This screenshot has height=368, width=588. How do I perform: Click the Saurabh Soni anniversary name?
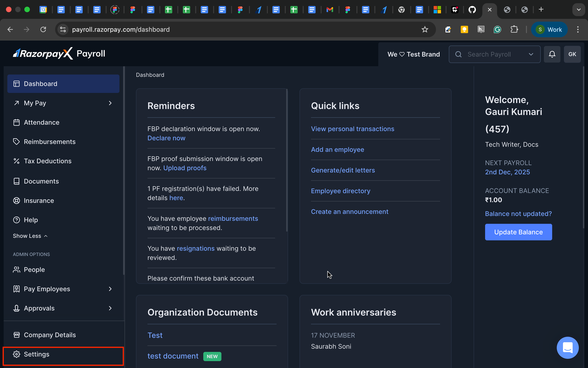[x=331, y=346]
